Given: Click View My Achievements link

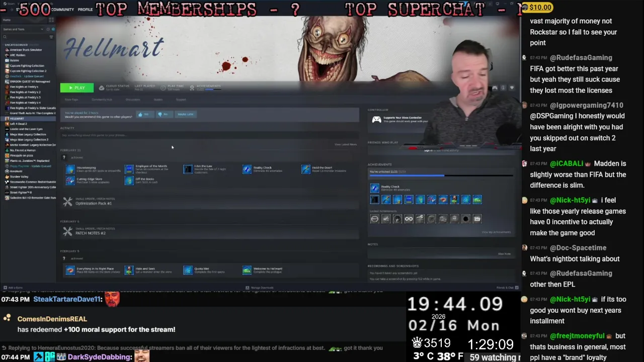Looking at the screenshot, I should pos(496,232).
